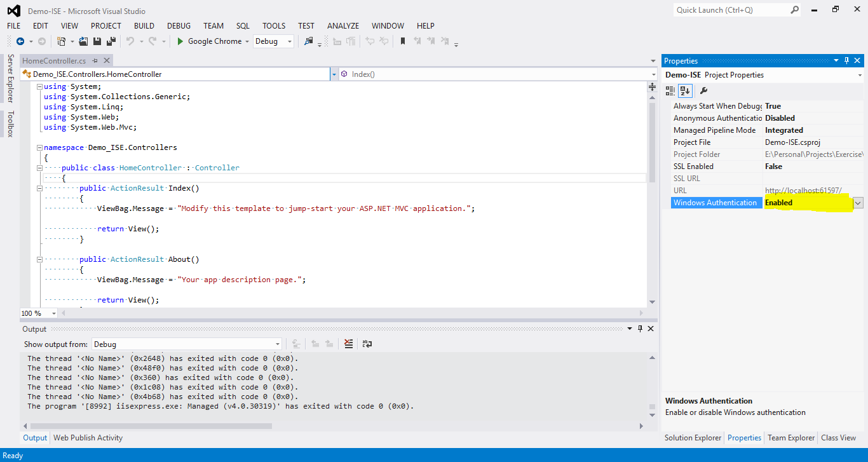Open the Server Explorer side tab

[x=10, y=78]
